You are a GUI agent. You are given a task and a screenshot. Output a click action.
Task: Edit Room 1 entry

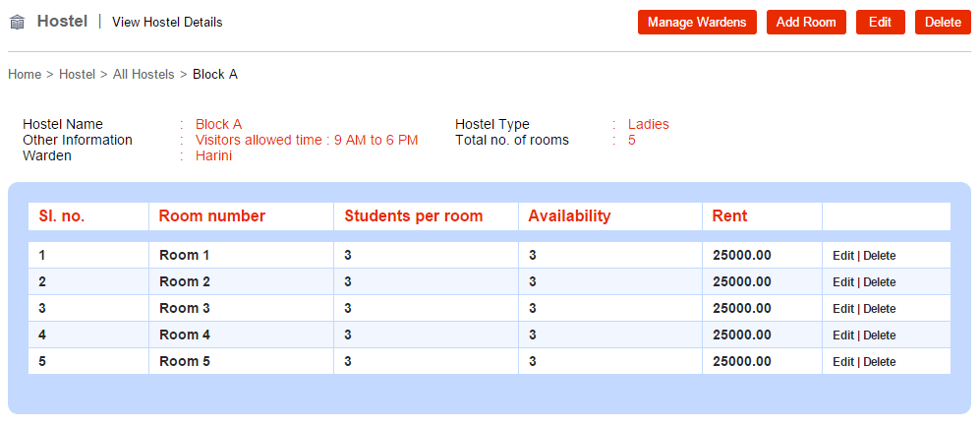point(842,256)
